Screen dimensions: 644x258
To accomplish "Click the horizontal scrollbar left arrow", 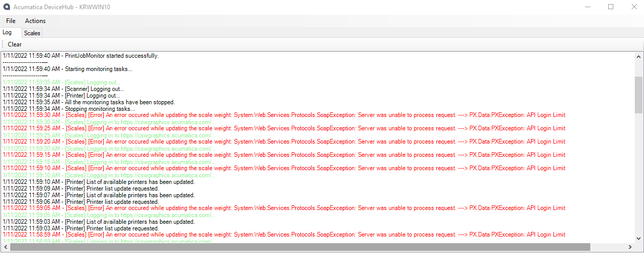I will coord(5,247).
